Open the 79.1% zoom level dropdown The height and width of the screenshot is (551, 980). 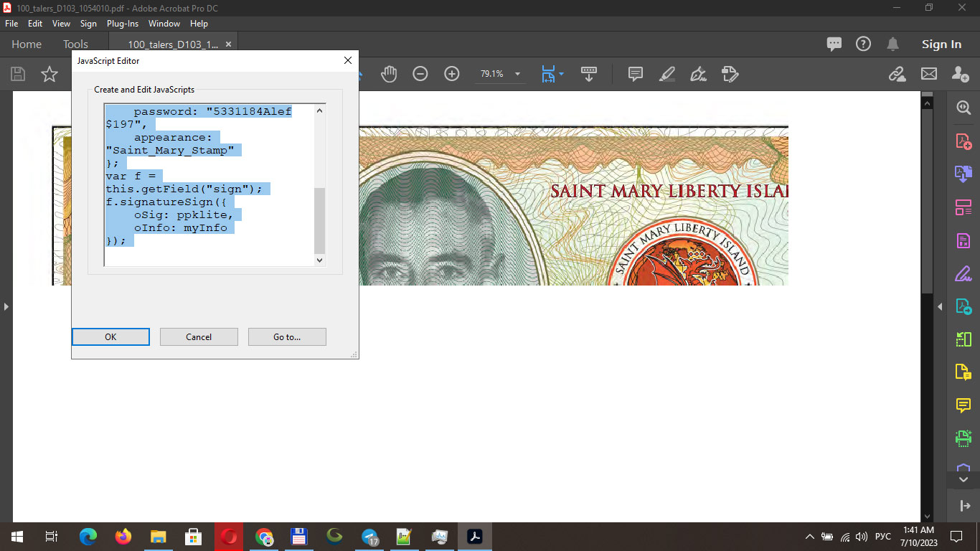[x=517, y=74]
